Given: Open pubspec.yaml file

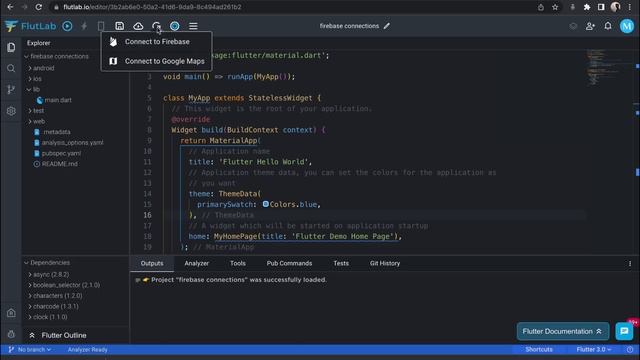Looking at the screenshot, I should (58, 153).
